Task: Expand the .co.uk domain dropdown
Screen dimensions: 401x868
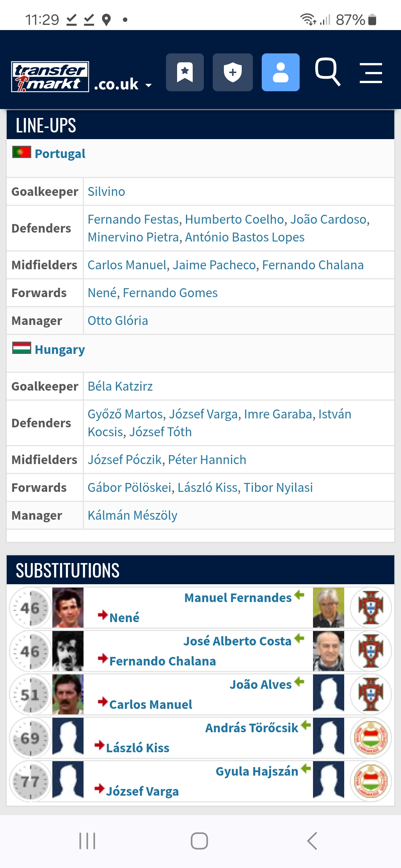Action: click(x=123, y=85)
